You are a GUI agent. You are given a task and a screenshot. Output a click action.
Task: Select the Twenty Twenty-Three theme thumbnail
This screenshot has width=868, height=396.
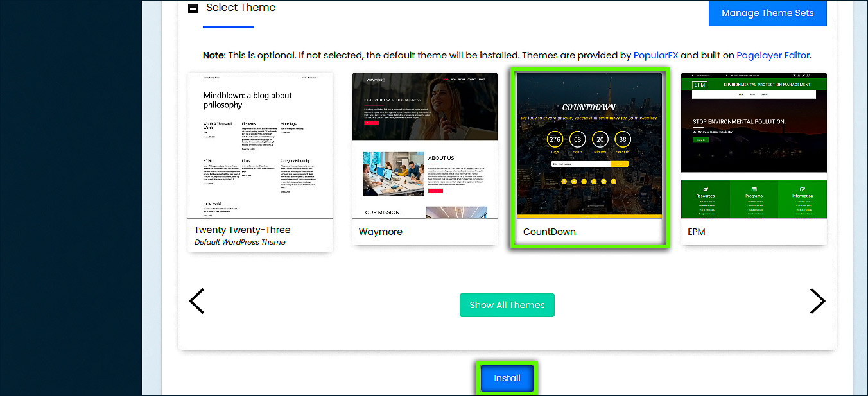[260, 145]
